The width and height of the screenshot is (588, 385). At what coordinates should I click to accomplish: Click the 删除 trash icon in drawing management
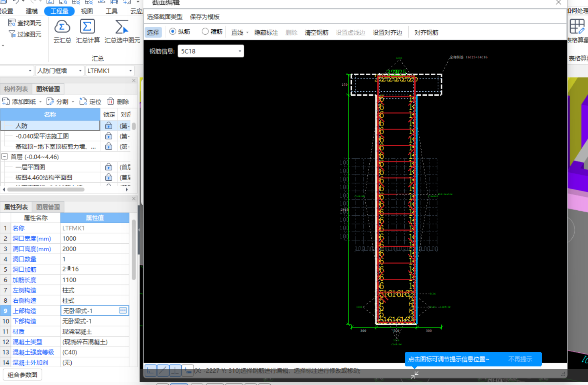click(x=111, y=102)
